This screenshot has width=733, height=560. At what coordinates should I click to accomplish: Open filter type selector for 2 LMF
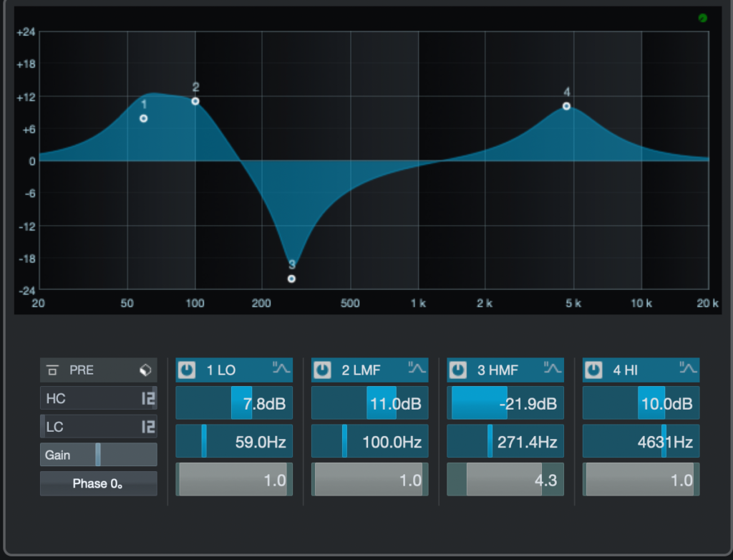[x=417, y=369]
